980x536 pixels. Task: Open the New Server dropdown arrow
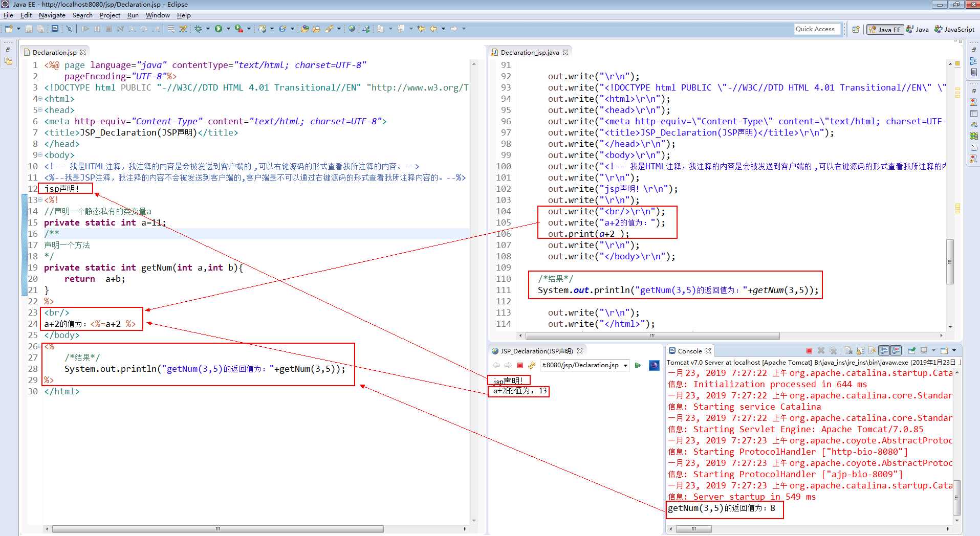click(272, 29)
